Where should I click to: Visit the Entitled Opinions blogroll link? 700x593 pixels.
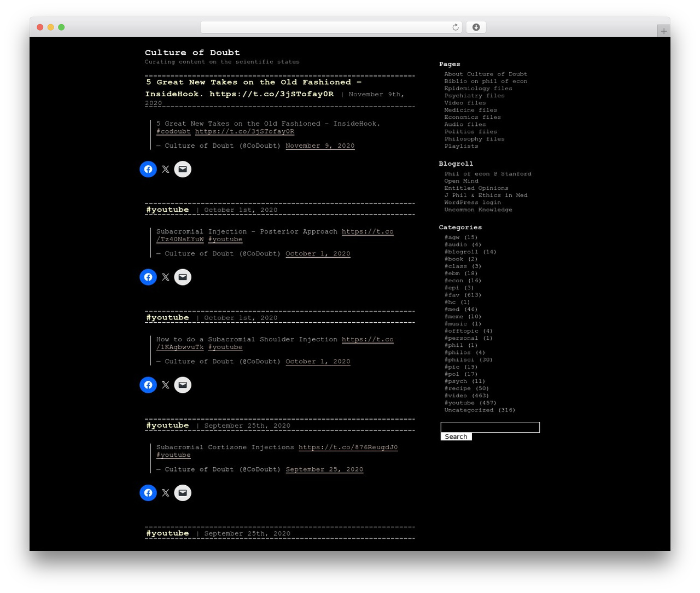(x=476, y=188)
